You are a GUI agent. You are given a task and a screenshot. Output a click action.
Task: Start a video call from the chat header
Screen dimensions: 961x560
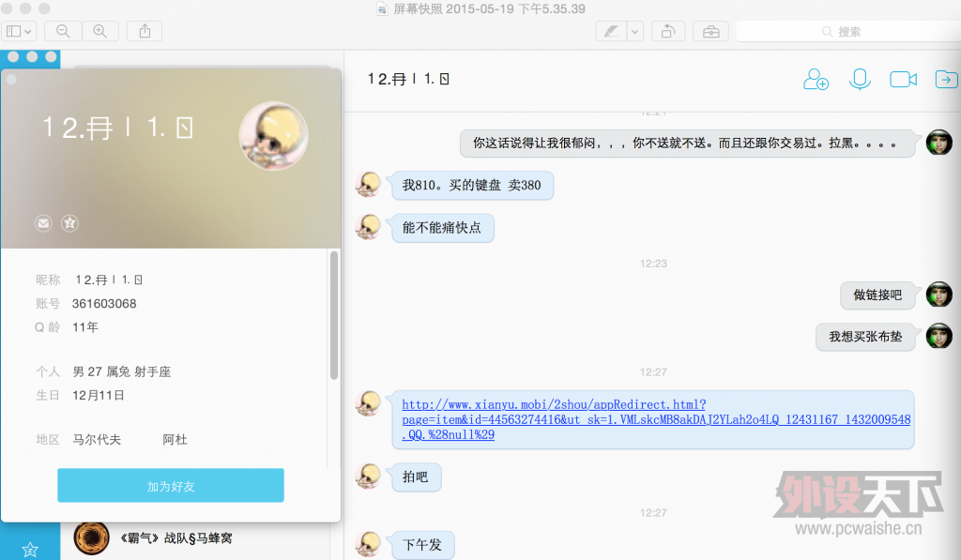pyautogui.click(x=903, y=80)
